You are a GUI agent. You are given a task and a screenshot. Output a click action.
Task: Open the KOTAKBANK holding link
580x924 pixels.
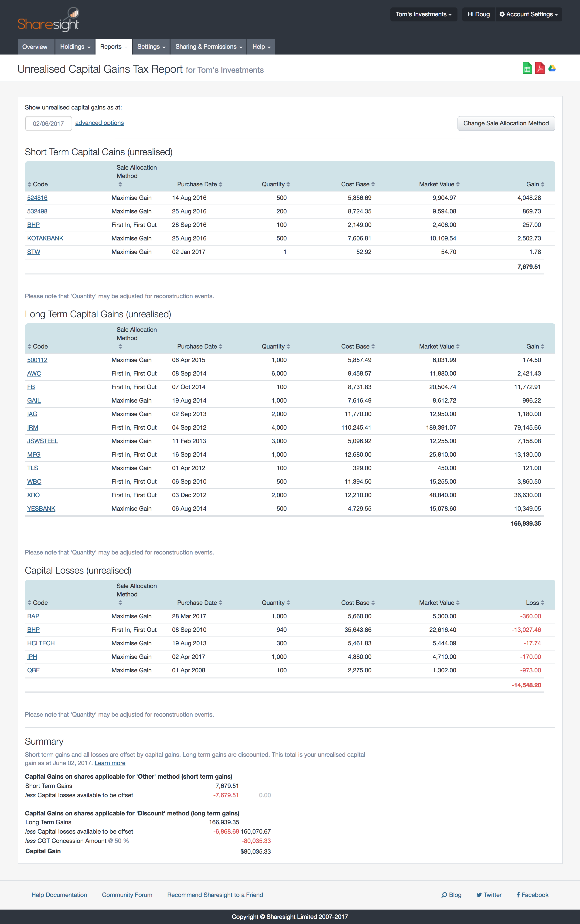click(x=45, y=238)
